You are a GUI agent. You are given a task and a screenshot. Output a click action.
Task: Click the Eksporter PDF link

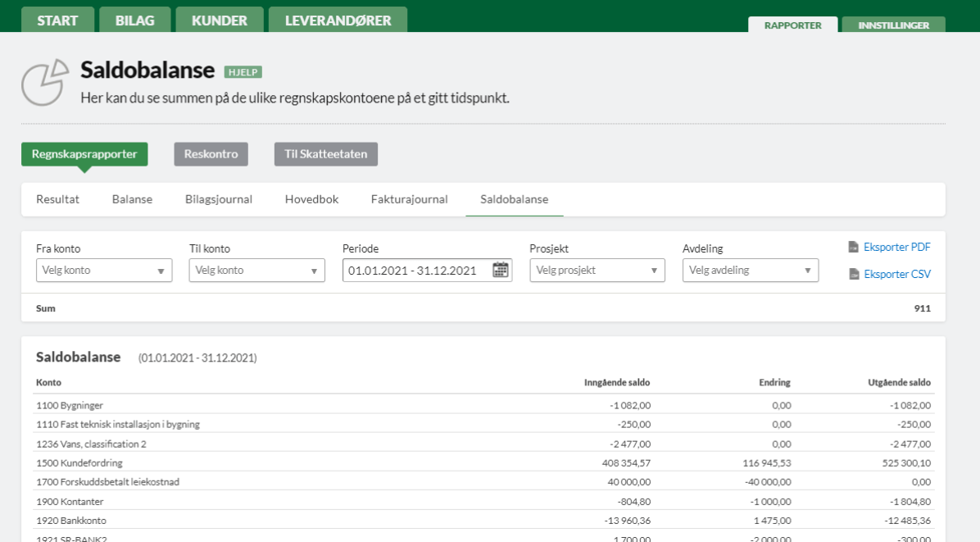897,247
